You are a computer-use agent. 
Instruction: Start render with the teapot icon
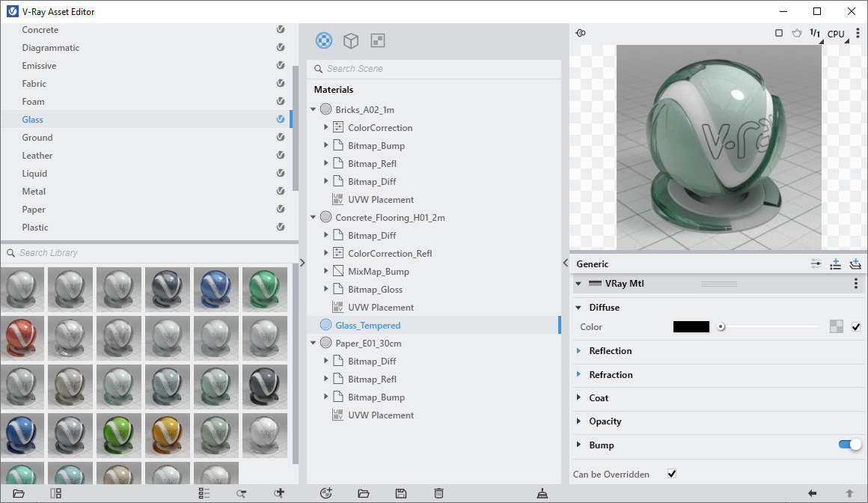(x=797, y=33)
